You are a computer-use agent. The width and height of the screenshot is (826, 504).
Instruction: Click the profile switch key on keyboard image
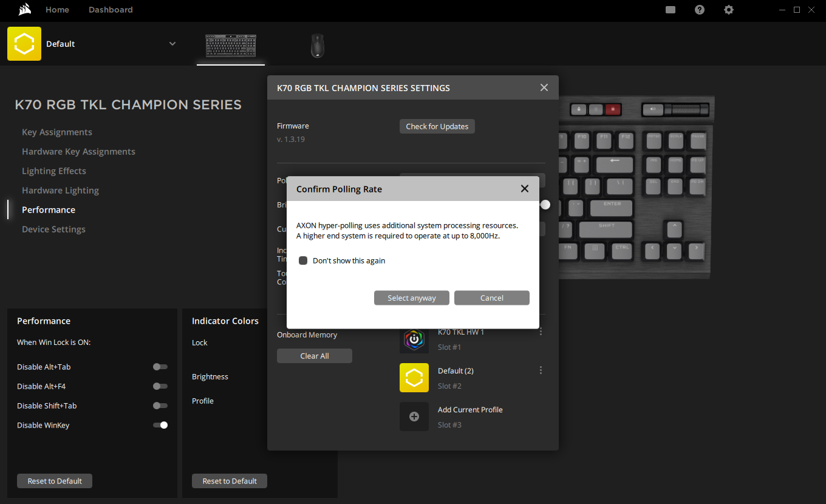[578, 110]
